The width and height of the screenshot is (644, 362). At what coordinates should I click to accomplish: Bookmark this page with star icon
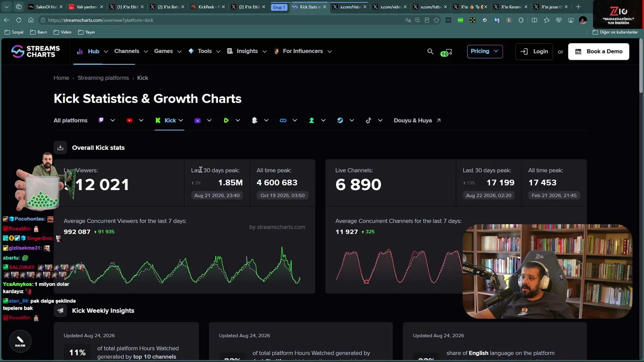coord(436,20)
